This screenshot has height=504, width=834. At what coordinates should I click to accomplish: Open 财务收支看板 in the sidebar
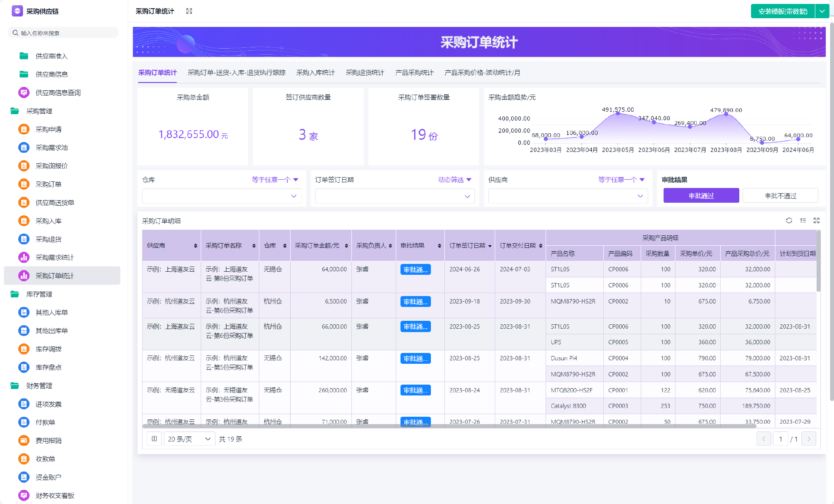[55, 495]
